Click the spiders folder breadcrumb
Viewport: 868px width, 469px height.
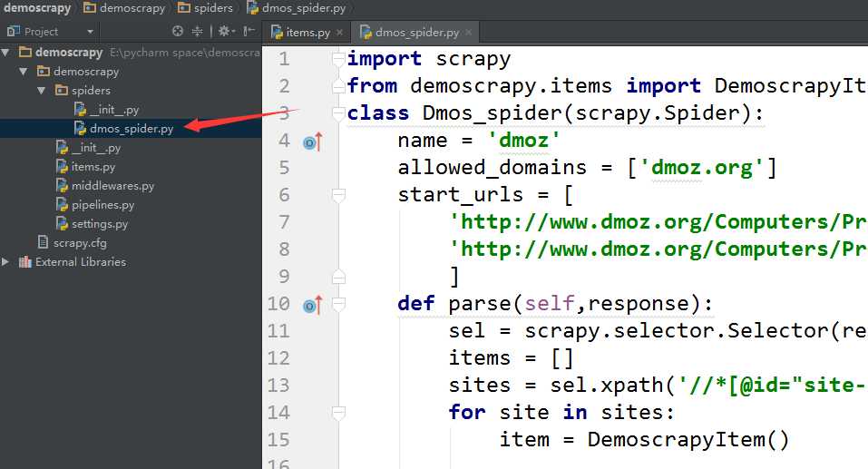click(x=205, y=8)
